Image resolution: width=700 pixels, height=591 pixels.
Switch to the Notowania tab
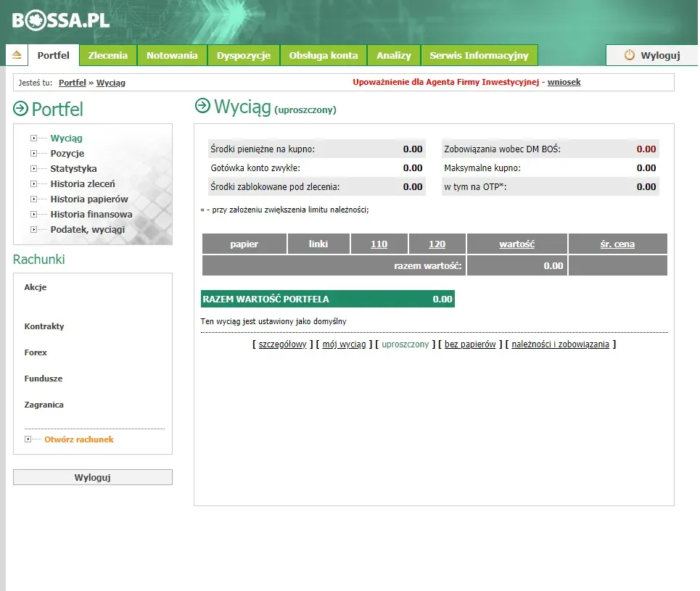click(x=172, y=55)
